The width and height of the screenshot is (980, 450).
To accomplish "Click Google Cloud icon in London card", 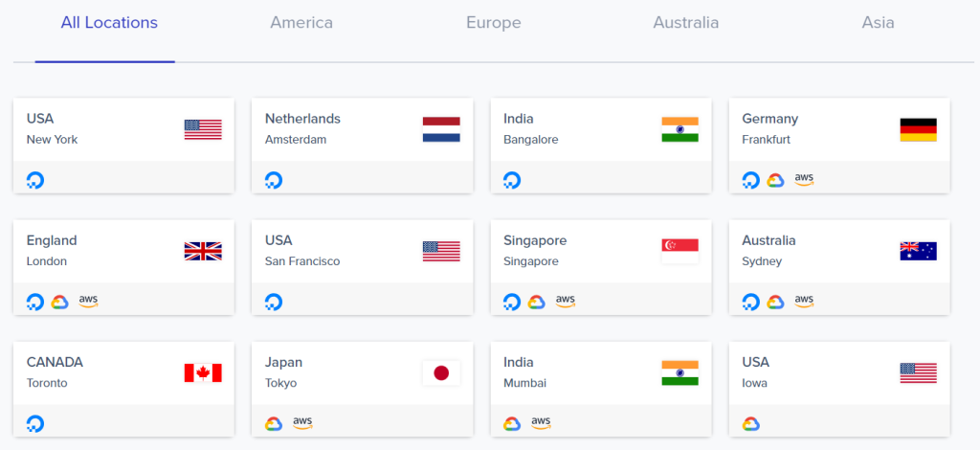I will pos(60,303).
